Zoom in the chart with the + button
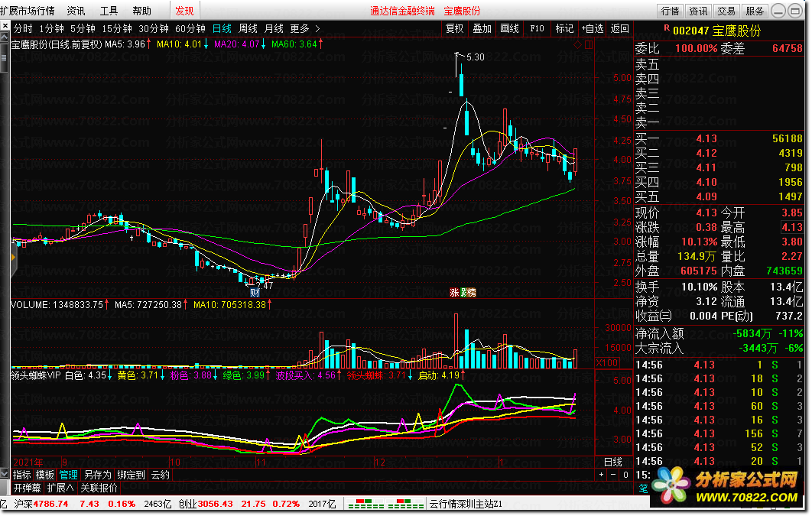 tap(601, 475)
